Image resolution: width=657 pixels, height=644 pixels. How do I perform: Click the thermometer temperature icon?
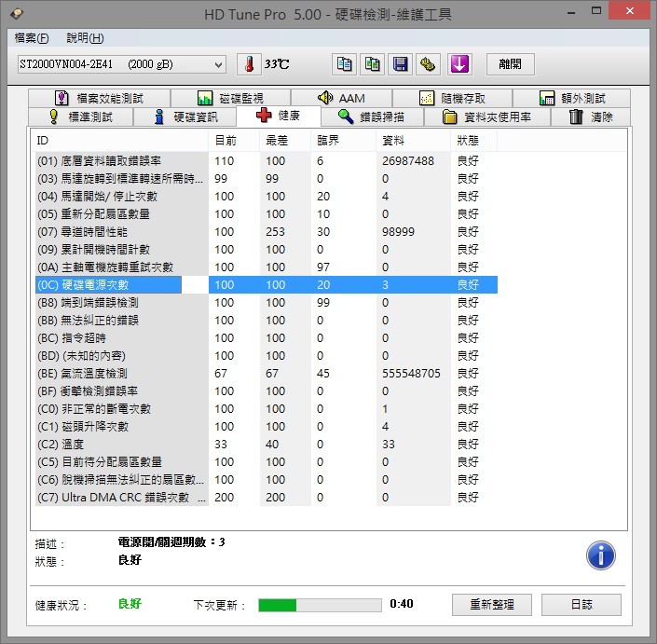click(250, 64)
